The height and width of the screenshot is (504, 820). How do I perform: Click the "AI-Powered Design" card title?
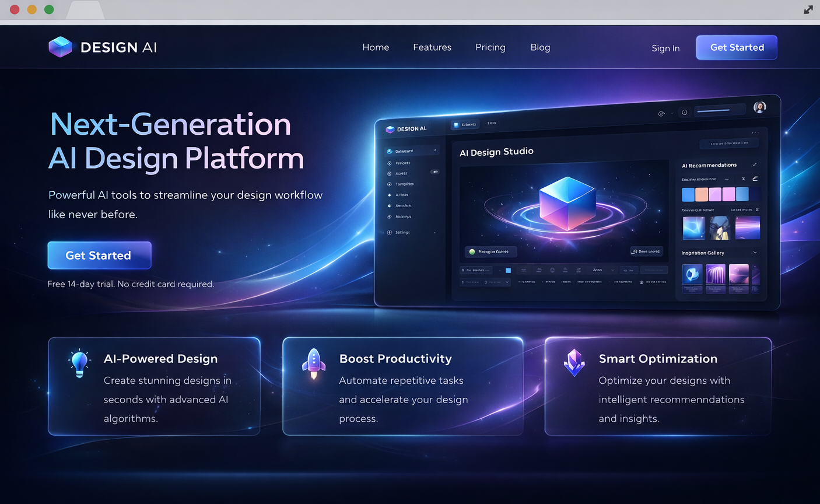click(160, 359)
